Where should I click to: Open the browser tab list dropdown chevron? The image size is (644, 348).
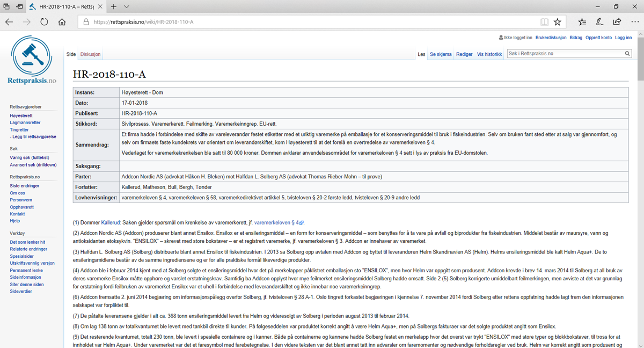[x=127, y=7]
